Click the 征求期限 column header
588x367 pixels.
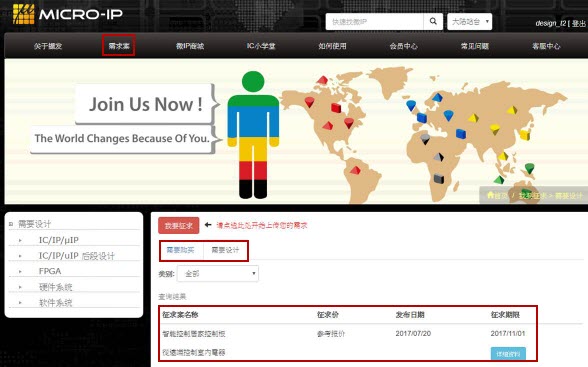505,315
